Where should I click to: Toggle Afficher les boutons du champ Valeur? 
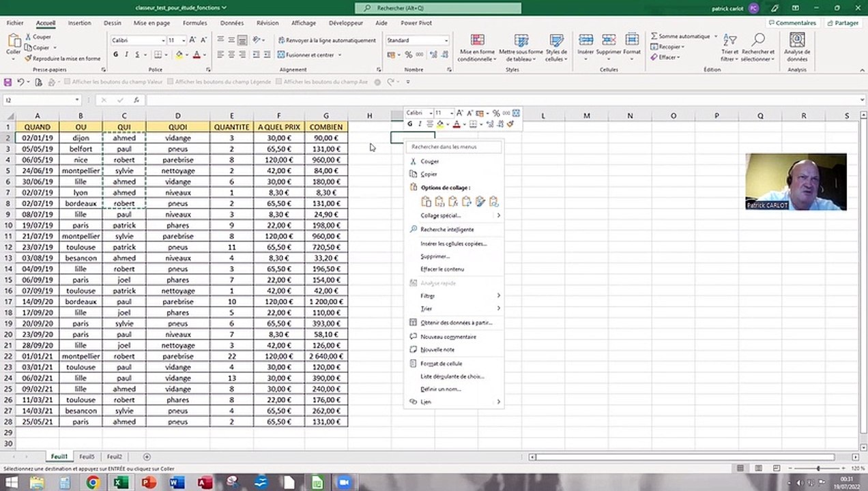(68, 82)
